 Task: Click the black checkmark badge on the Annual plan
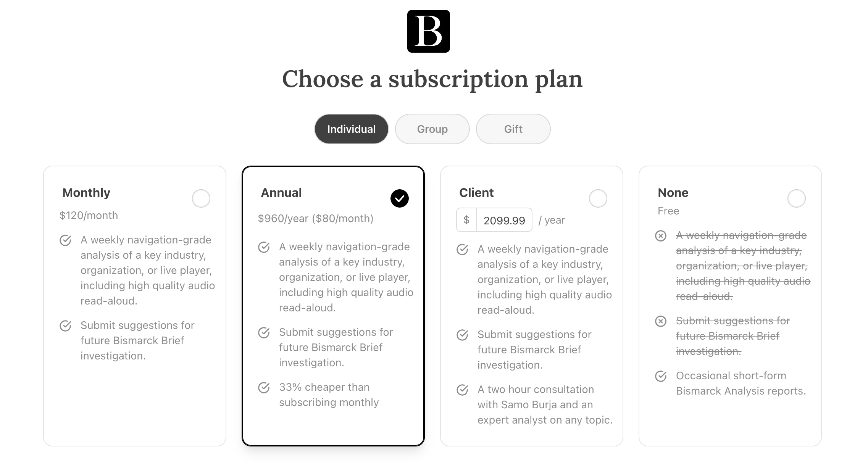coord(399,198)
